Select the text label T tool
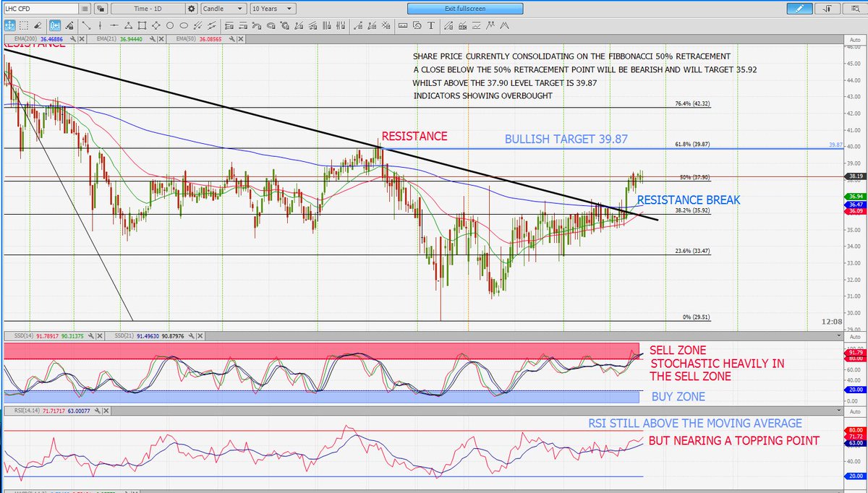 [431, 25]
